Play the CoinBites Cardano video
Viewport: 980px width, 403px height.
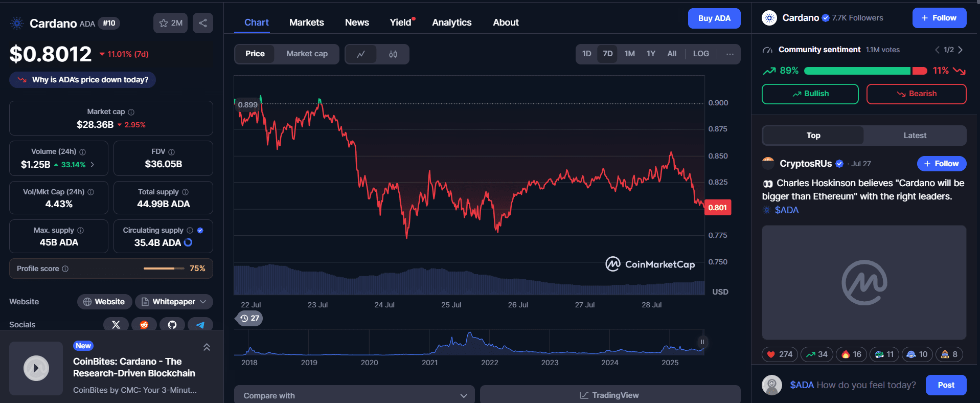click(x=36, y=368)
